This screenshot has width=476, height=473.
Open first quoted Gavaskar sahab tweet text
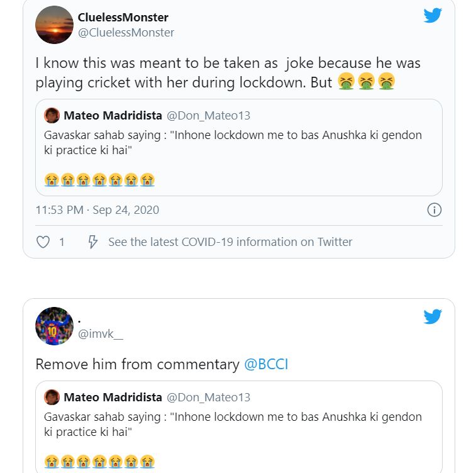pos(233,142)
